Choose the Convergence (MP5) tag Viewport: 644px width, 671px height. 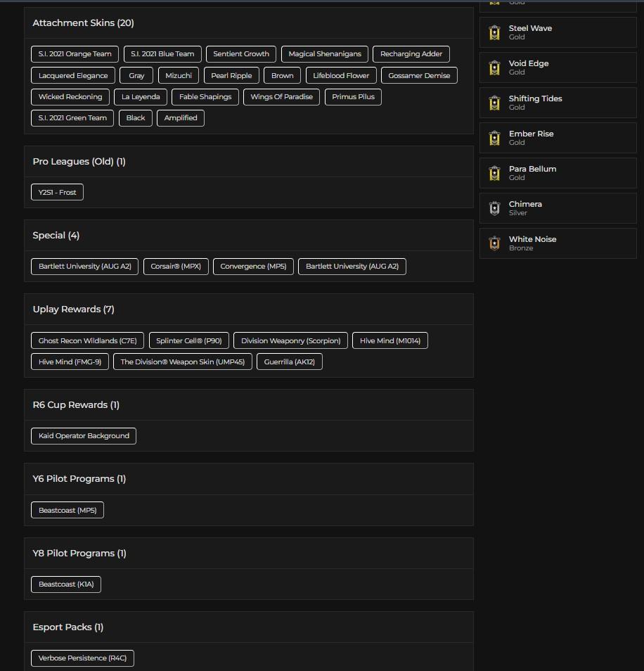[x=253, y=266]
